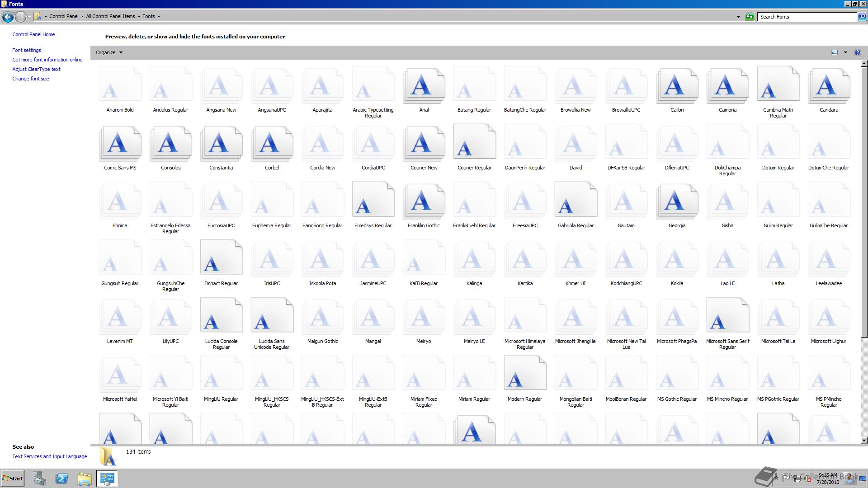Click inside the Search Fonts field
This screenshot has height=488, width=868.
tap(807, 17)
